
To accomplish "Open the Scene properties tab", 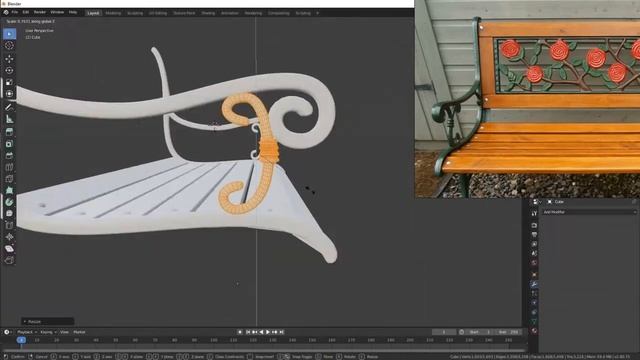I will tap(534, 253).
